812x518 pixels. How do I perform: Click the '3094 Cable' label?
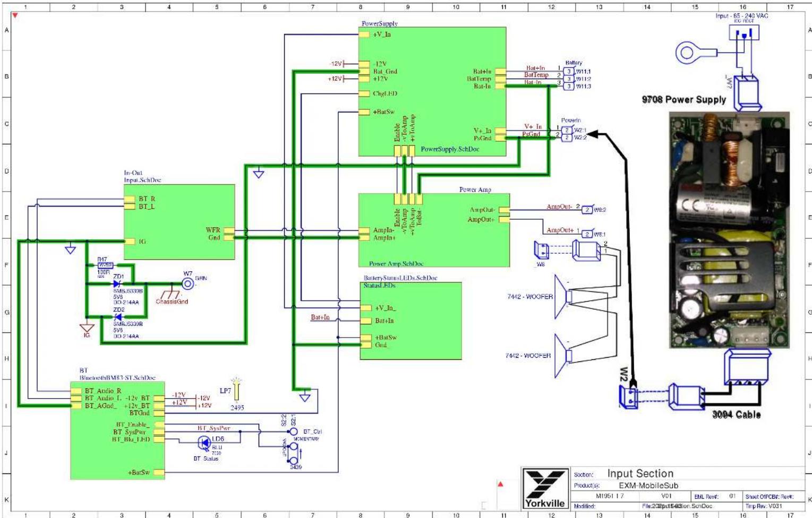pyautogui.click(x=736, y=415)
